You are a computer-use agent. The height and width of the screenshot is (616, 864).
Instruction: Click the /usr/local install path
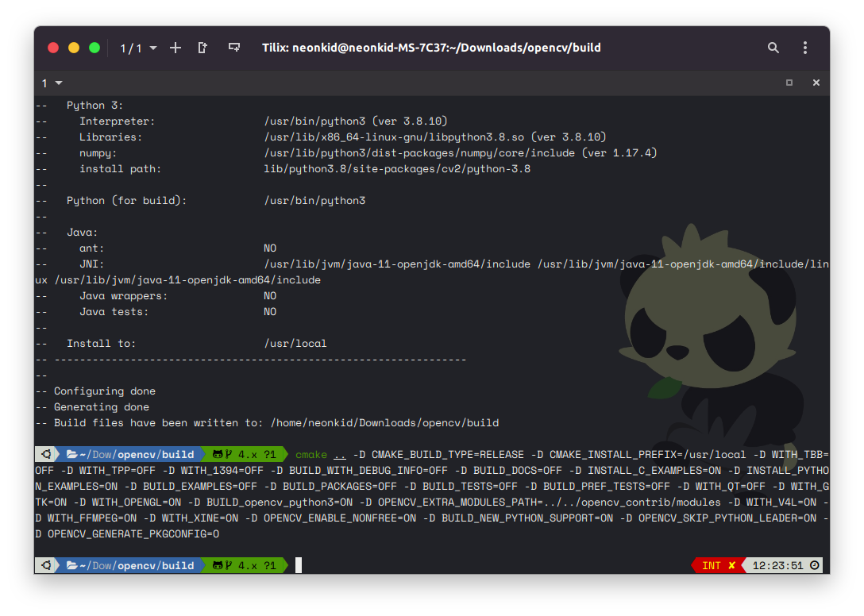[x=295, y=344]
